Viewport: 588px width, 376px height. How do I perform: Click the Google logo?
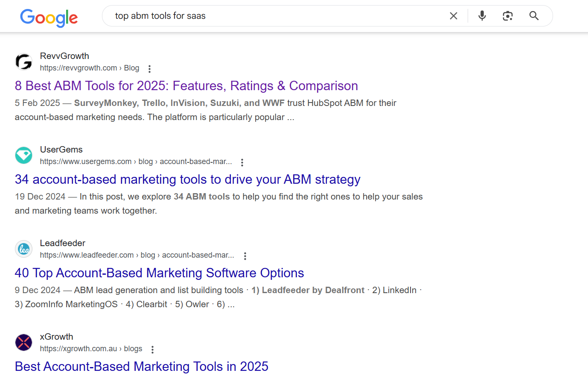tap(49, 18)
